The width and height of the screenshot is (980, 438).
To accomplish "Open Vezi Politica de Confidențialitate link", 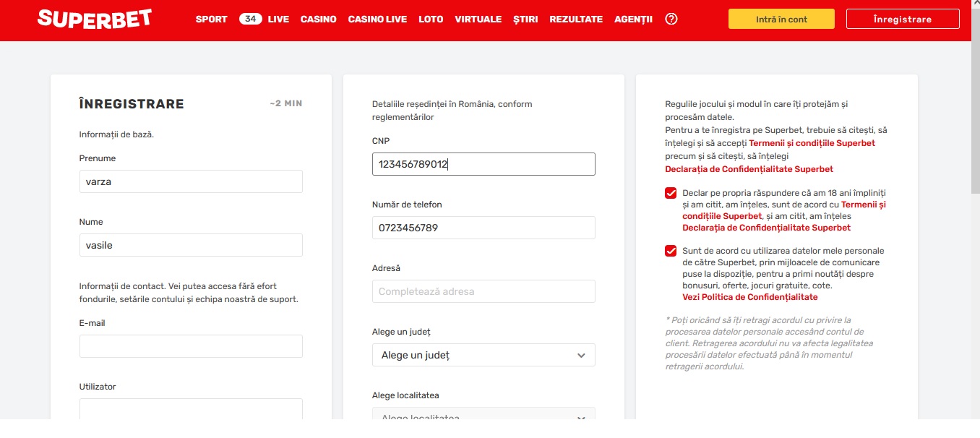I will click(750, 297).
